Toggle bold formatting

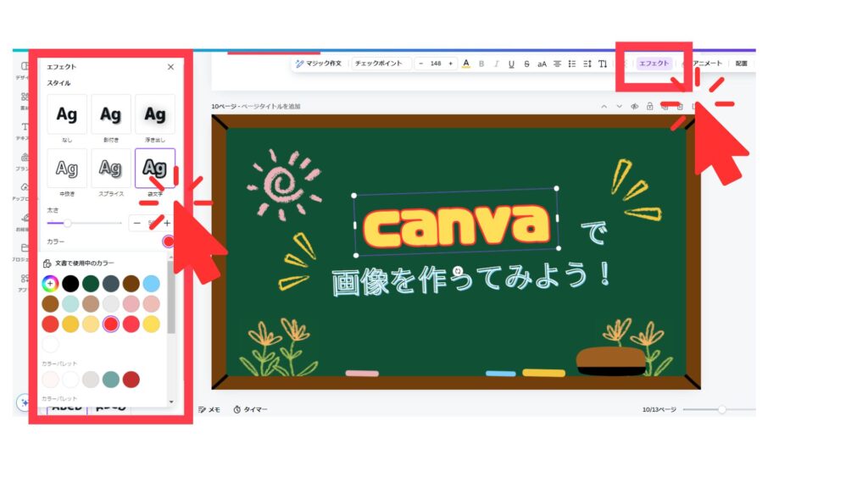tap(481, 64)
